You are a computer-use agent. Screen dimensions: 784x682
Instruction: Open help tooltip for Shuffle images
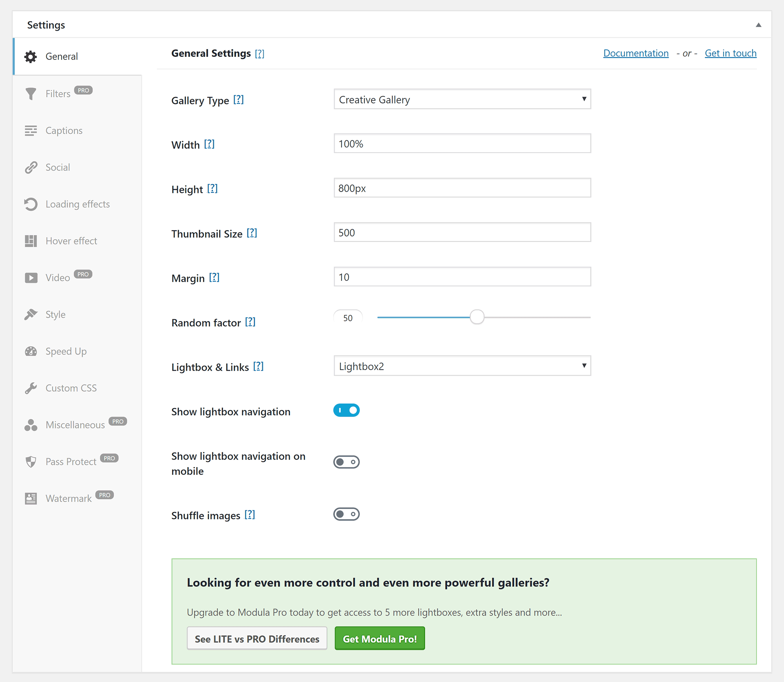(x=250, y=515)
